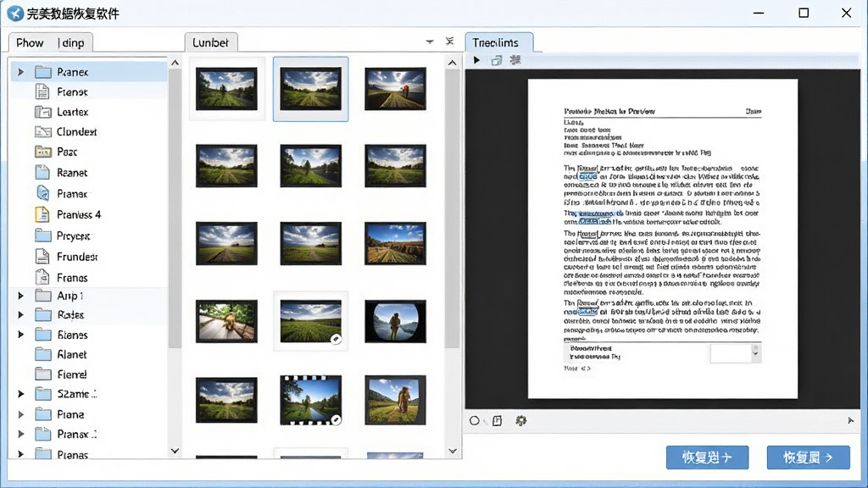
Task: Click the Fierrel folder icon
Action: pyautogui.click(x=42, y=374)
